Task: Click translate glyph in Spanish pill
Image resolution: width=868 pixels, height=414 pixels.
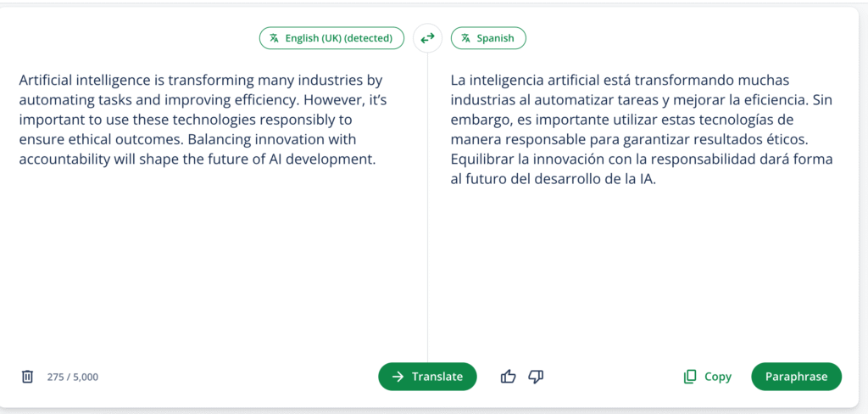Action: tap(465, 38)
